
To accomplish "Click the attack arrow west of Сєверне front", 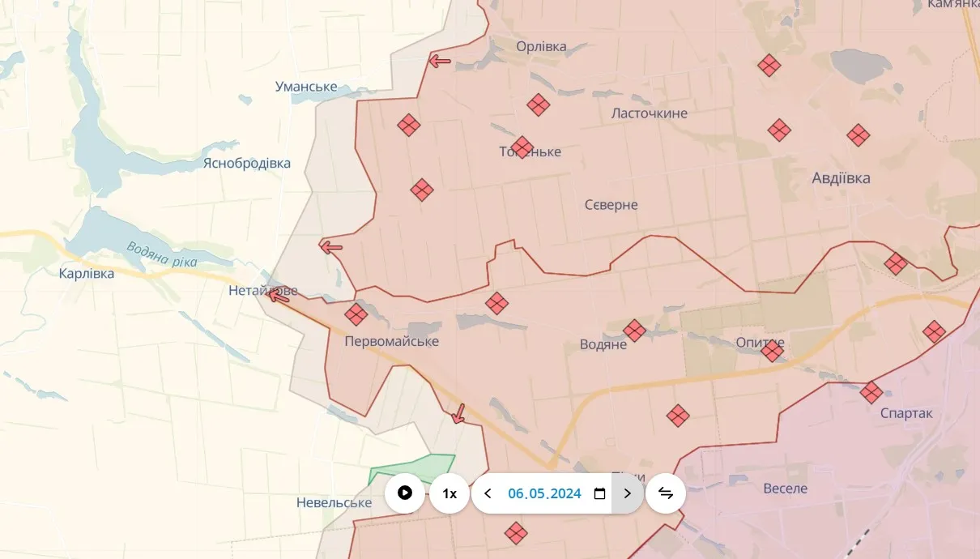I will (330, 247).
